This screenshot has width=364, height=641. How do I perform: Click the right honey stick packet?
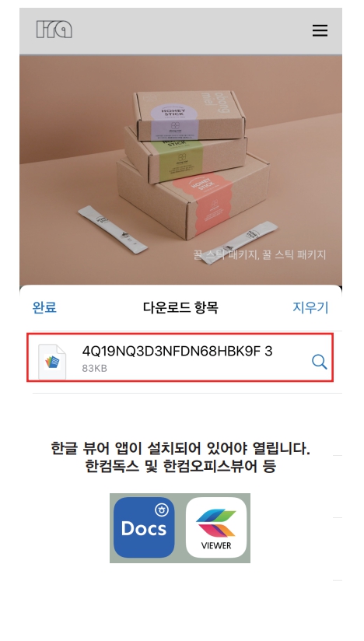tap(240, 243)
